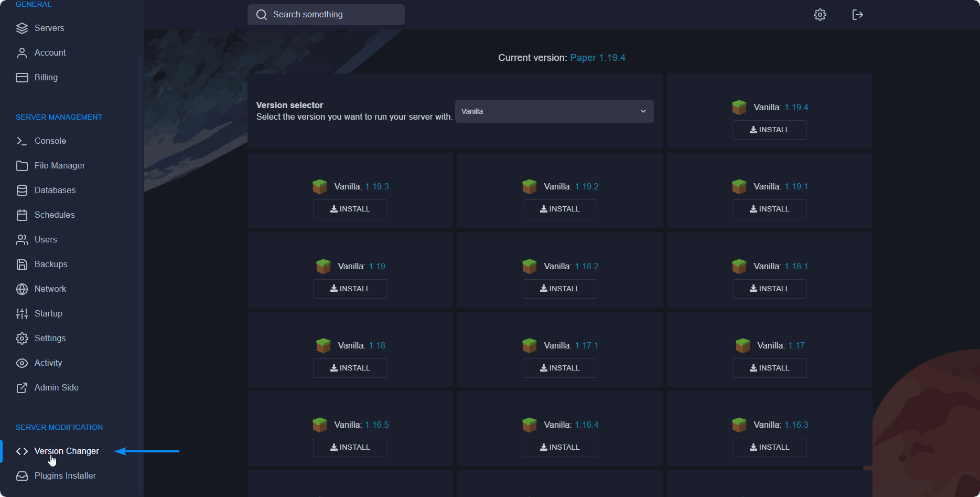Open the Schedules calendar icon

22,215
